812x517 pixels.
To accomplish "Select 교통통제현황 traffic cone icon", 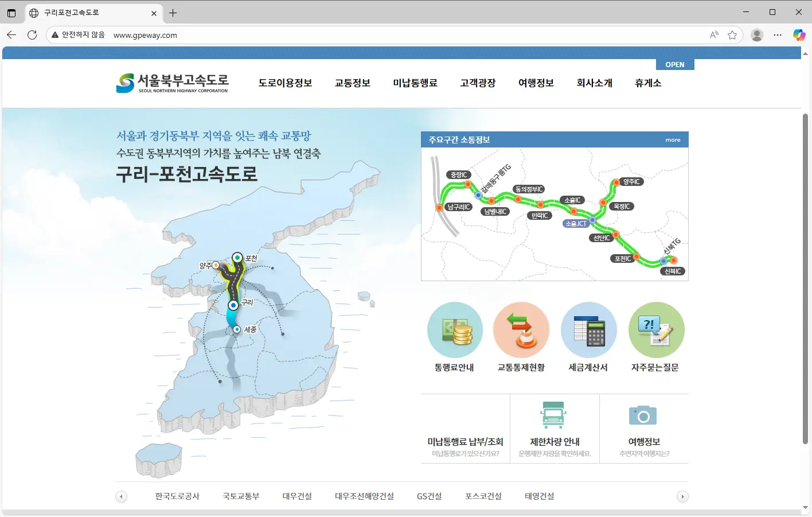I will click(x=521, y=330).
